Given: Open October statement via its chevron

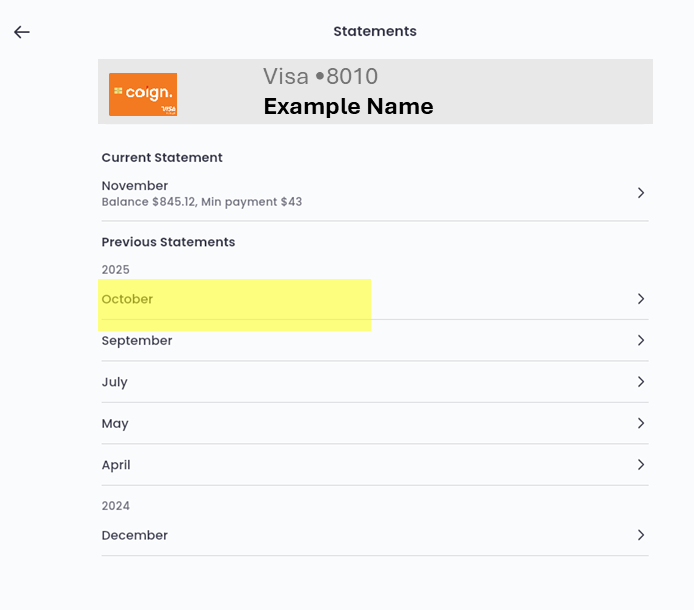Looking at the screenshot, I should click(x=641, y=299).
